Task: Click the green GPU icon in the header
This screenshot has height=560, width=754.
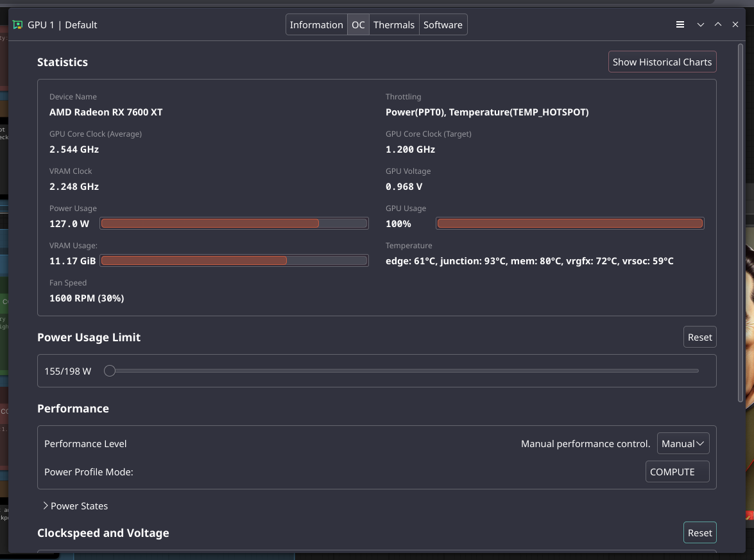Action: click(18, 25)
